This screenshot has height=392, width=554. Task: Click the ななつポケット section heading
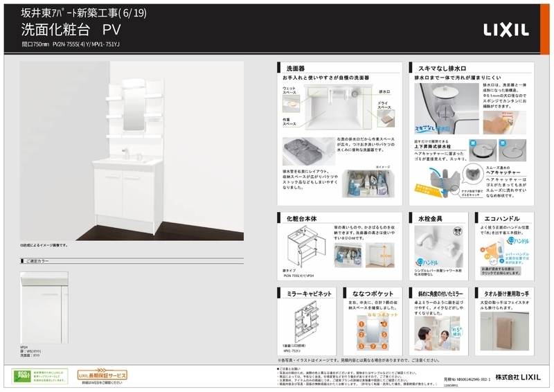tap(373, 294)
